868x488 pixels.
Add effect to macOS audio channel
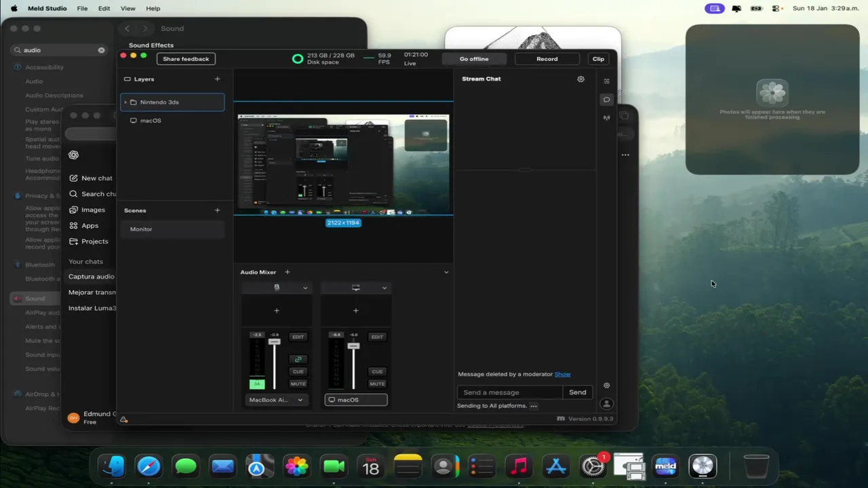pos(355,310)
